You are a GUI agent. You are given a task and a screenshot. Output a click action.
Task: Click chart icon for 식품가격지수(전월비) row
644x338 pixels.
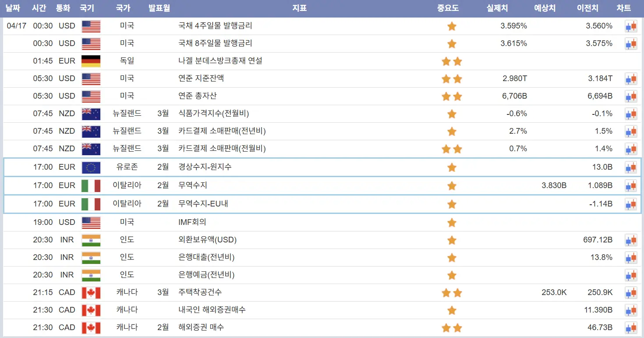click(x=631, y=114)
